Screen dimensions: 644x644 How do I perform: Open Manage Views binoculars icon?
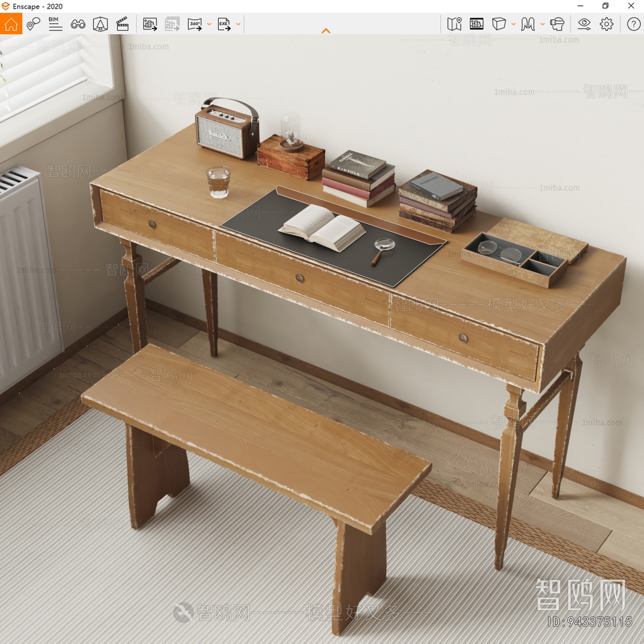pyautogui.click(x=78, y=24)
